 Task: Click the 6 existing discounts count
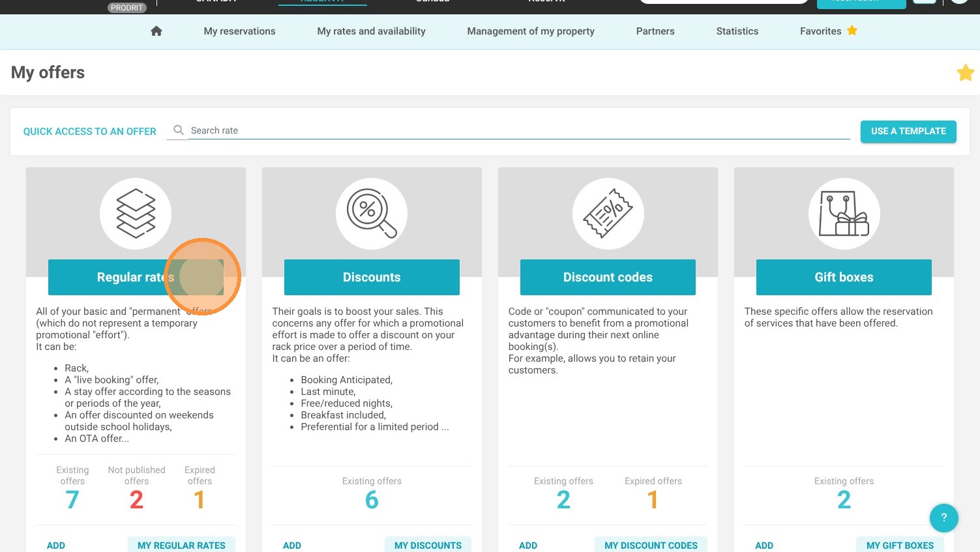click(x=372, y=500)
